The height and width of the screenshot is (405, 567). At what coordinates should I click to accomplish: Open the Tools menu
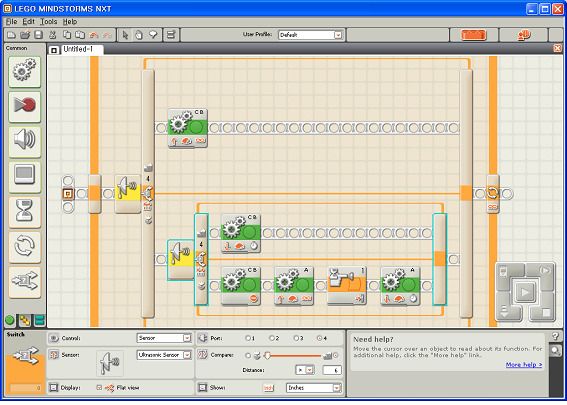pyautogui.click(x=48, y=21)
